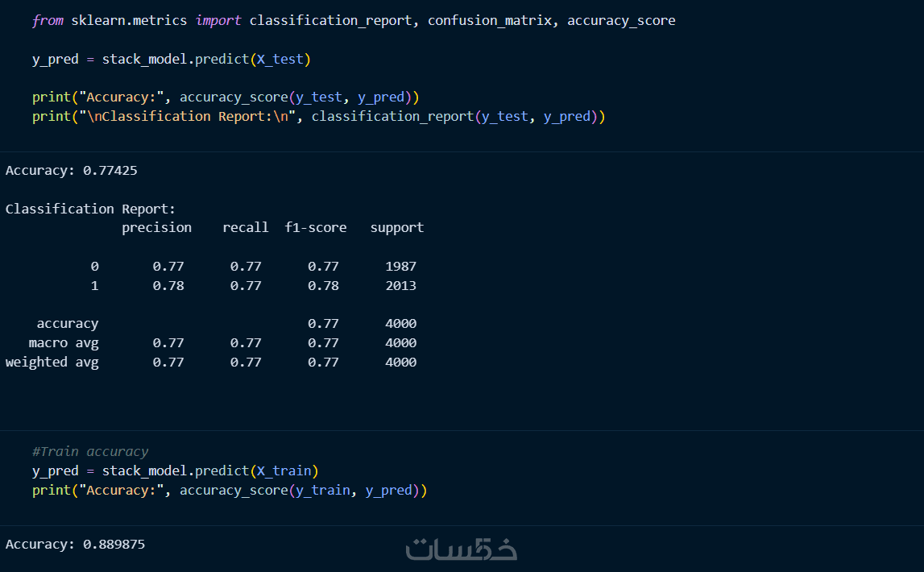924x572 pixels.
Task: Click the macro avg row label
Action: (x=64, y=342)
